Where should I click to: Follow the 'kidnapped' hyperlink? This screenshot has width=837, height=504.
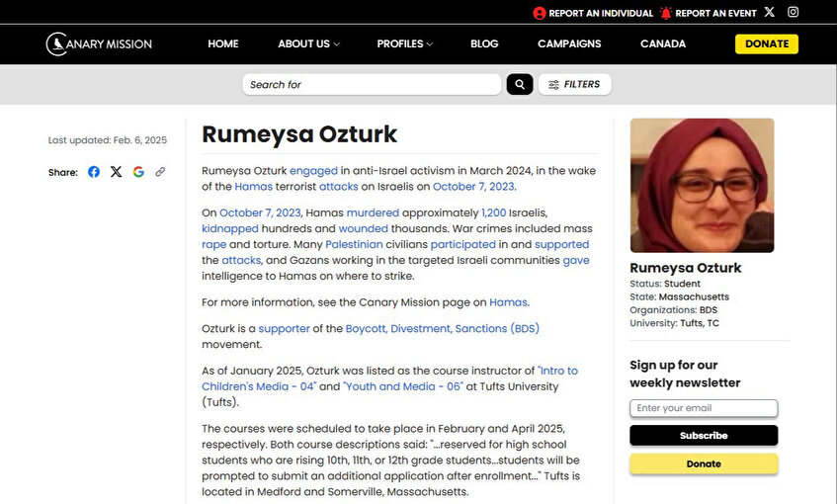pos(230,228)
